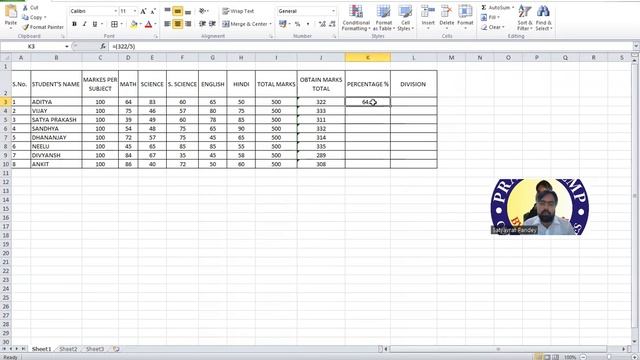The image size is (640, 360).
Task: Toggle Top Align
Action: (168, 11)
